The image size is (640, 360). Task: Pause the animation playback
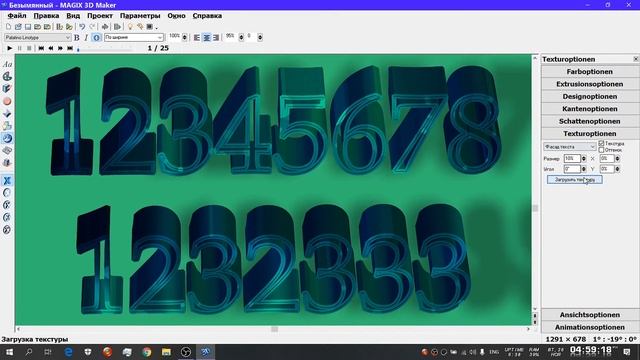(19, 48)
